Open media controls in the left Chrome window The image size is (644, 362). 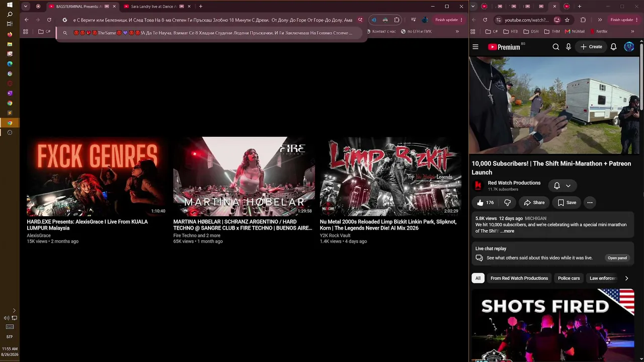pos(413,20)
